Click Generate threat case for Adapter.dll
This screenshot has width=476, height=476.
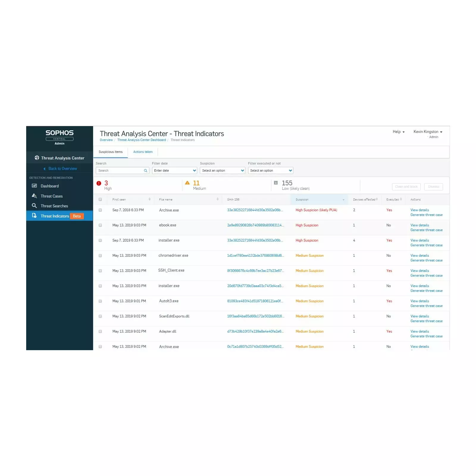tap(426, 336)
